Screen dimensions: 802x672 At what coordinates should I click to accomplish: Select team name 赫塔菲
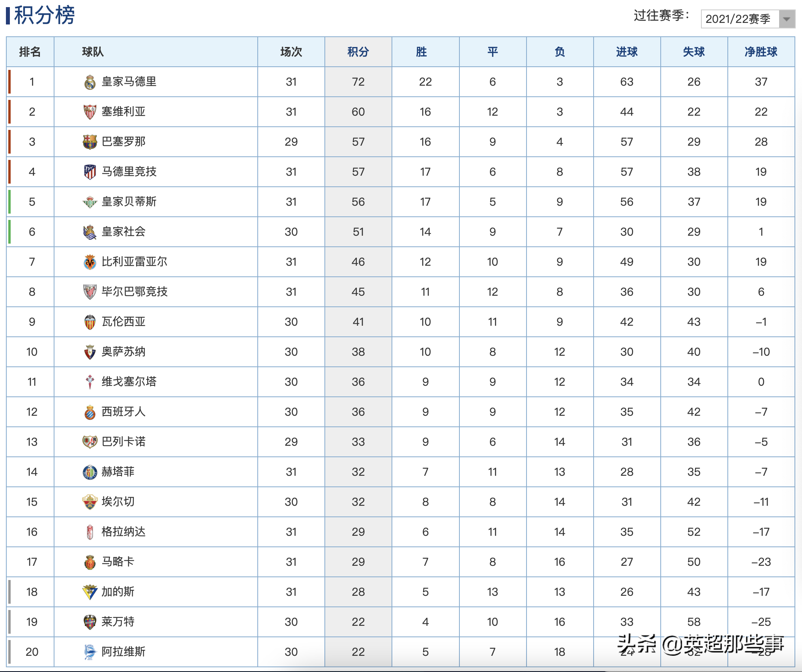point(118,472)
